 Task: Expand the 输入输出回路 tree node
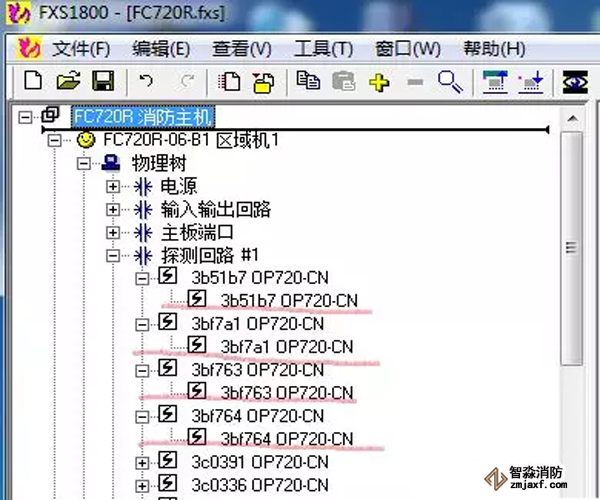[113, 209]
